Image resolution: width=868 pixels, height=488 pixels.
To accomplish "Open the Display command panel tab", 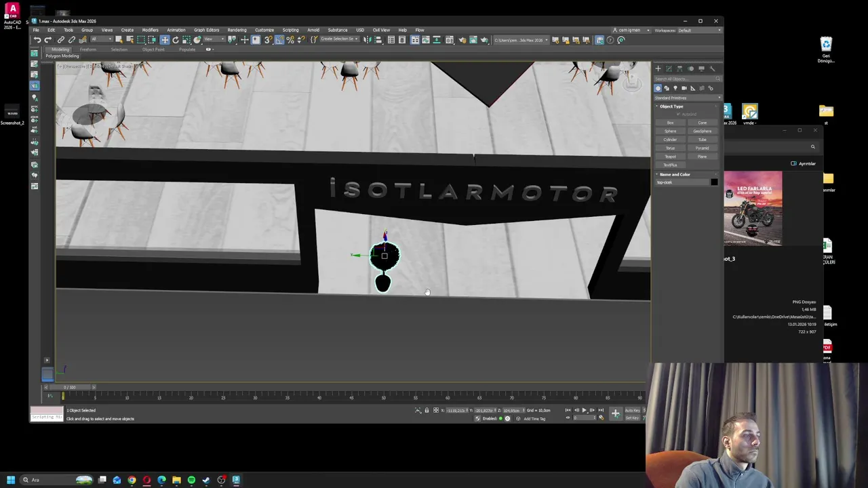I will click(x=701, y=68).
